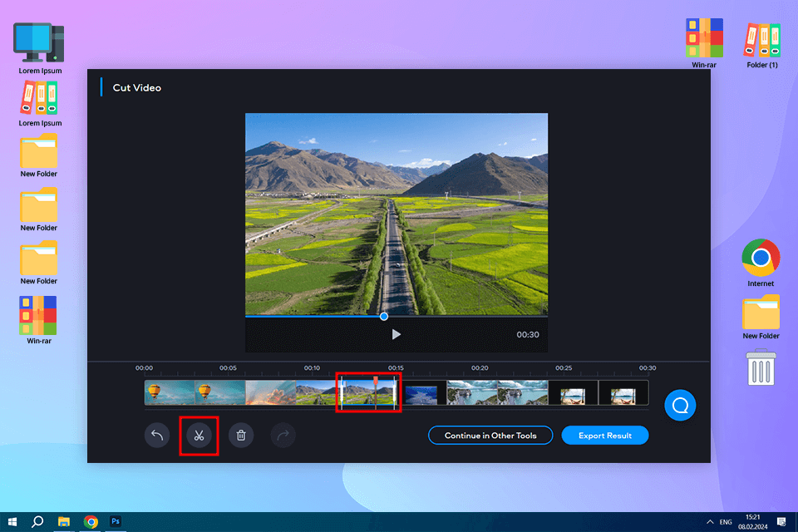The height and width of the screenshot is (532, 798).
Task: Play the video preview
Action: pyautogui.click(x=396, y=334)
